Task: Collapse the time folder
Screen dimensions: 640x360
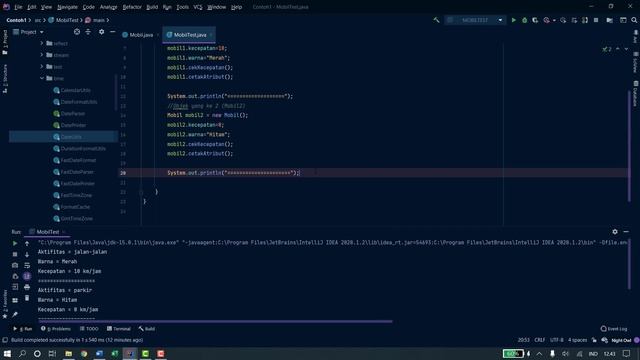Action: [x=42, y=78]
